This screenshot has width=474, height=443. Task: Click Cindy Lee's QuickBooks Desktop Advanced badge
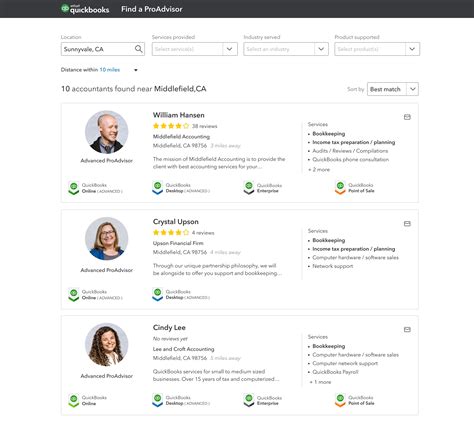tap(181, 400)
